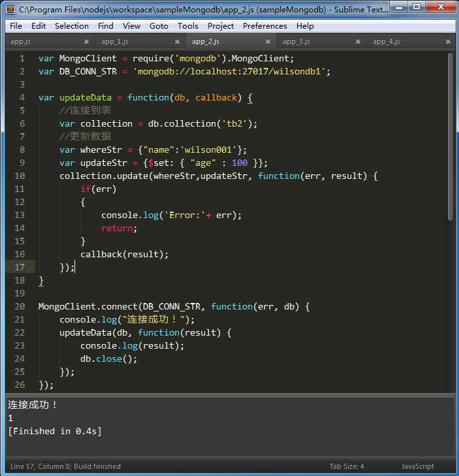Click the 'mongodb://localhost:27017/wilsondb1' string
The height and width of the screenshot is (476, 459).
229,71
